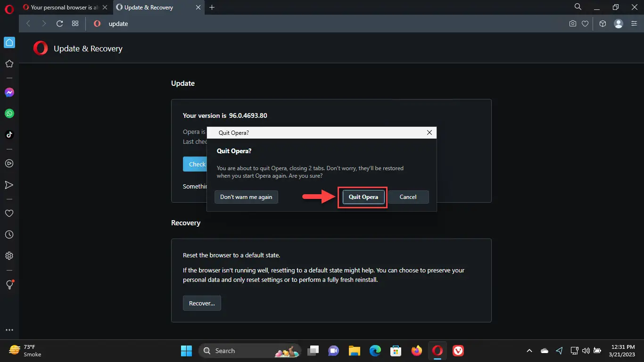
Task: Open Microsoft Edge from taskbar
Action: click(375, 351)
